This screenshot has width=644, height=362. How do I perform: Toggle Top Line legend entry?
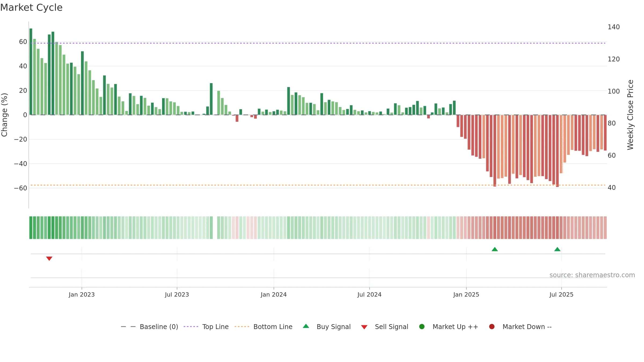point(206,327)
